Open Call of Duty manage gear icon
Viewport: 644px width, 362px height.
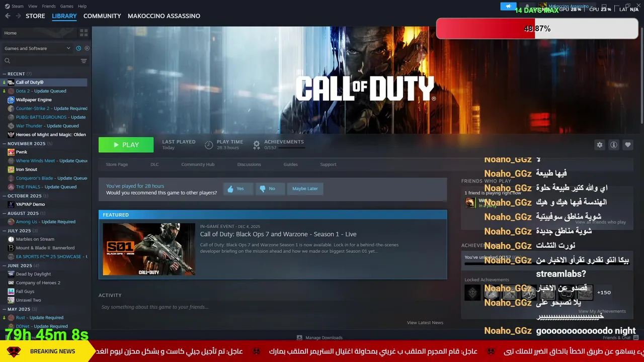[x=599, y=145]
